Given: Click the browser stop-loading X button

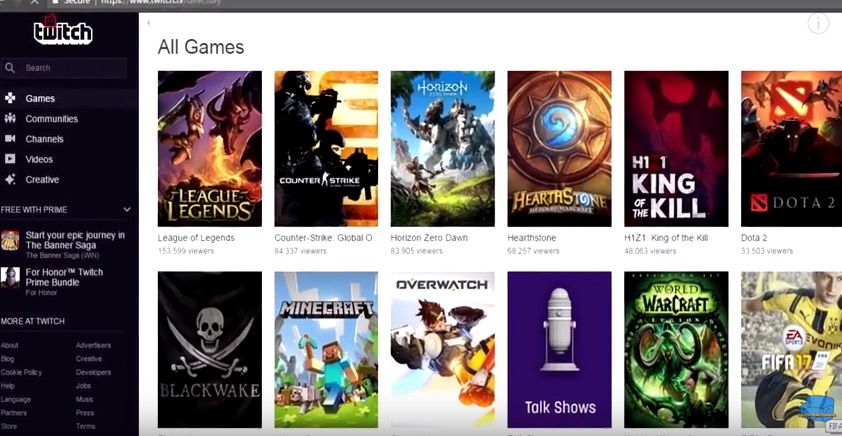Looking at the screenshot, I should [x=35, y=2].
